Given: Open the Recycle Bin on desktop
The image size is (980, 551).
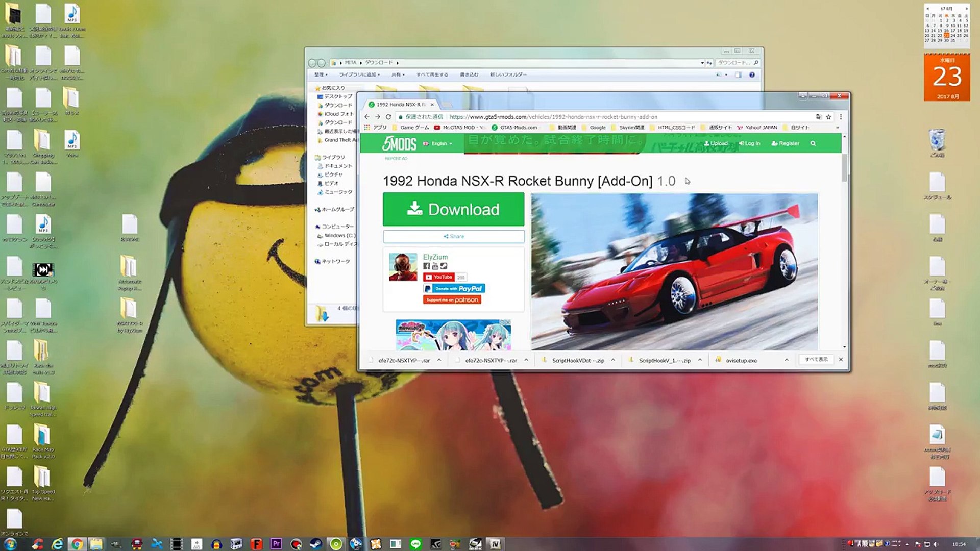Looking at the screenshot, I should pyautogui.click(x=937, y=142).
